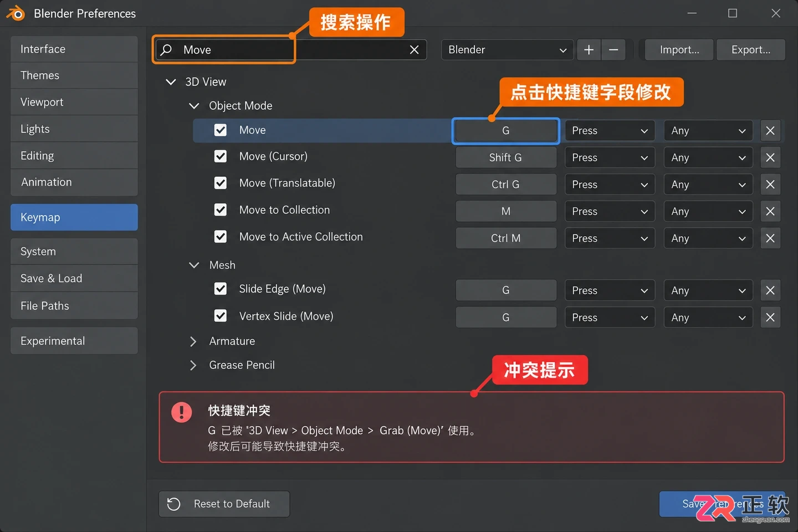Click Reset to Default button
The height and width of the screenshot is (532, 798).
pyautogui.click(x=224, y=504)
